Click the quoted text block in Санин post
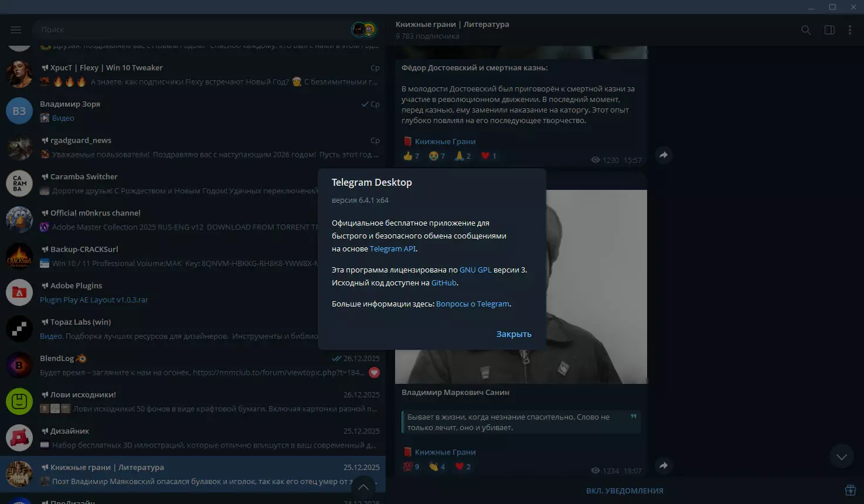The width and height of the screenshot is (864, 504). click(521, 422)
